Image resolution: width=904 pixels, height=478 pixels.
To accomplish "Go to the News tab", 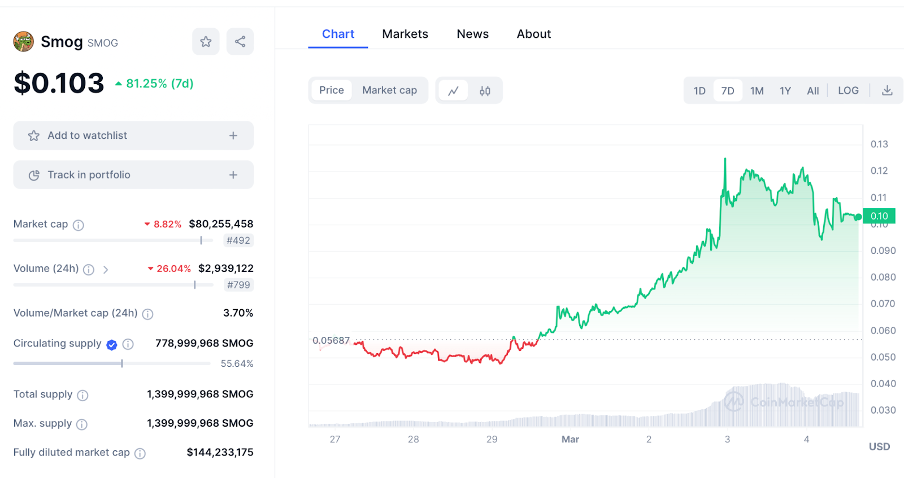I will [473, 34].
